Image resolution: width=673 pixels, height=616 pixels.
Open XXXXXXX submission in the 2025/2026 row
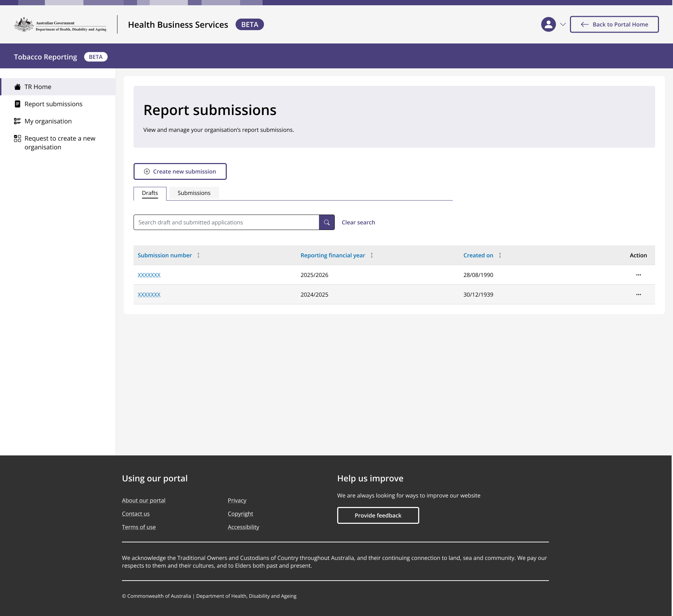click(x=149, y=275)
